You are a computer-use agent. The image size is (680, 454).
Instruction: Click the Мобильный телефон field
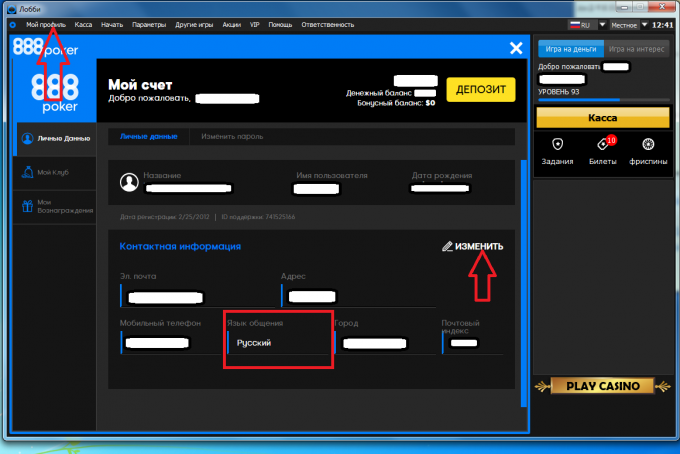[x=170, y=343]
